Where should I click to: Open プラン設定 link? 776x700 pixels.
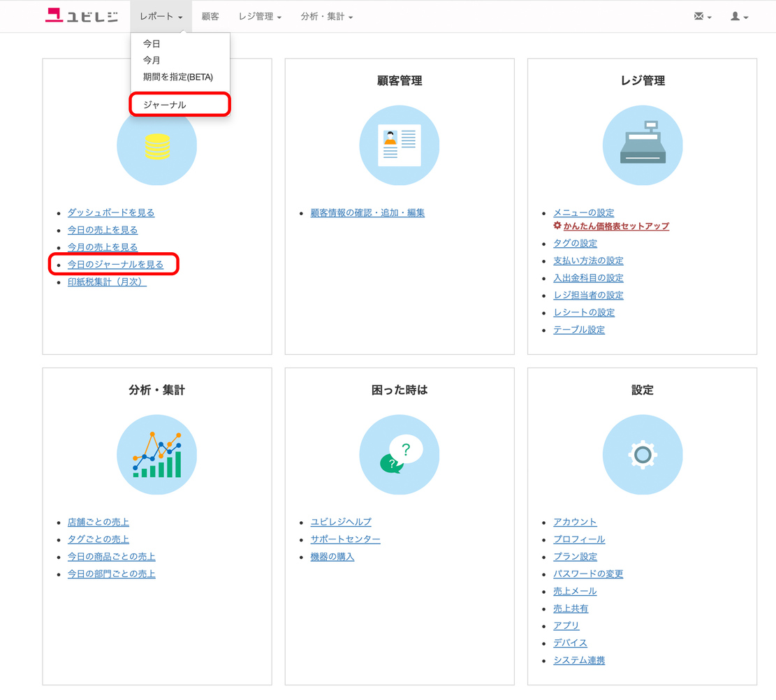pos(575,556)
